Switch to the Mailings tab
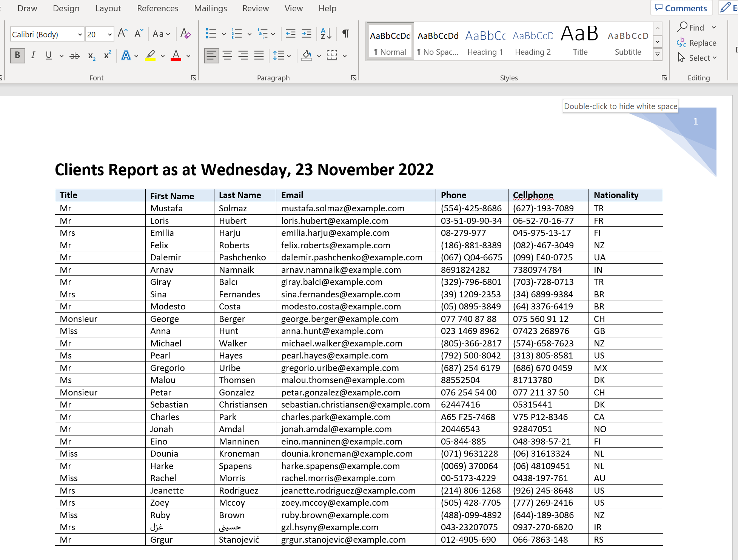738x560 pixels. (210, 8)
